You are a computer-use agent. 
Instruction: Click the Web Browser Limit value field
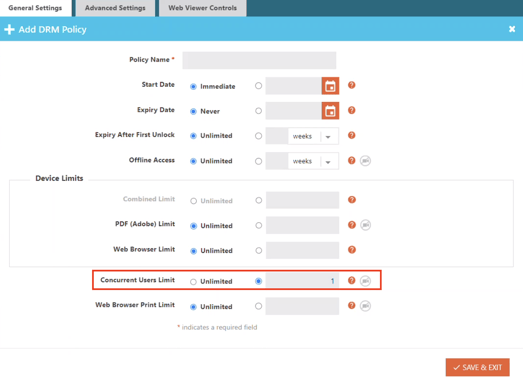click(x=303, y=250)
